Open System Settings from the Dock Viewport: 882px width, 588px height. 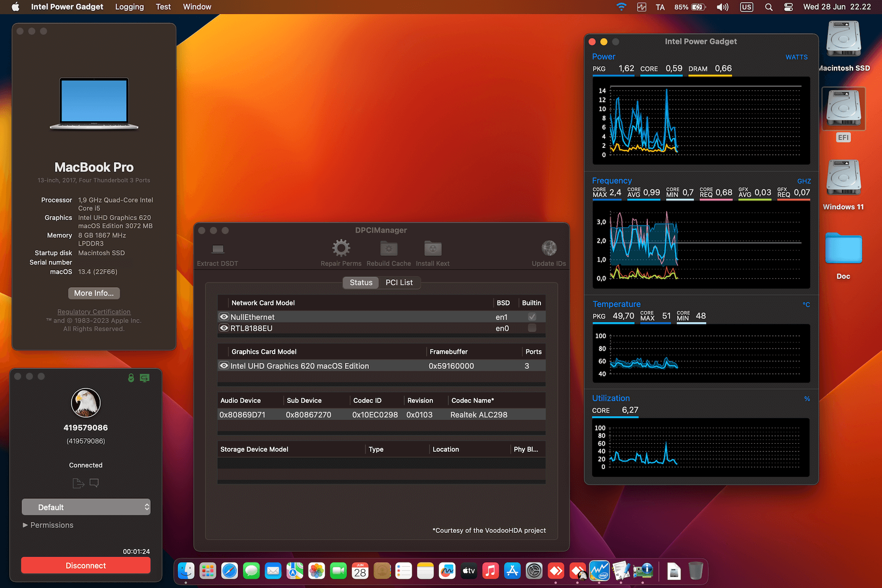point(534,571)
